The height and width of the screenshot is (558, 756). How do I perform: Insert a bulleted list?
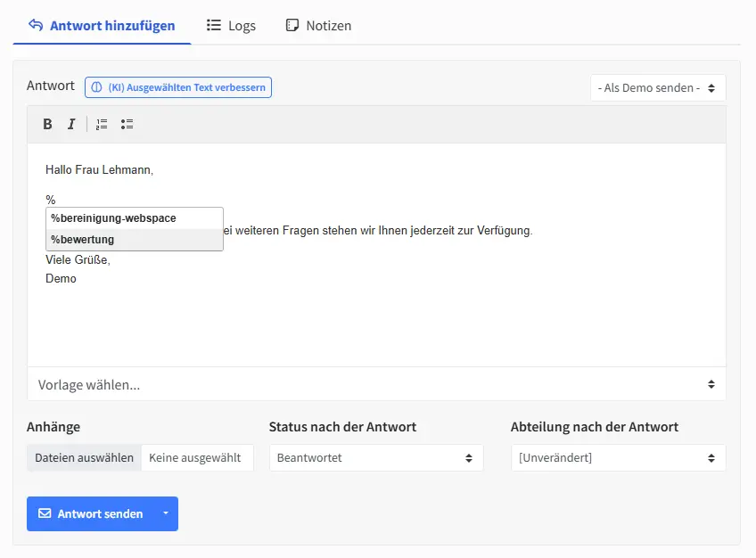(x=127, y=124)
